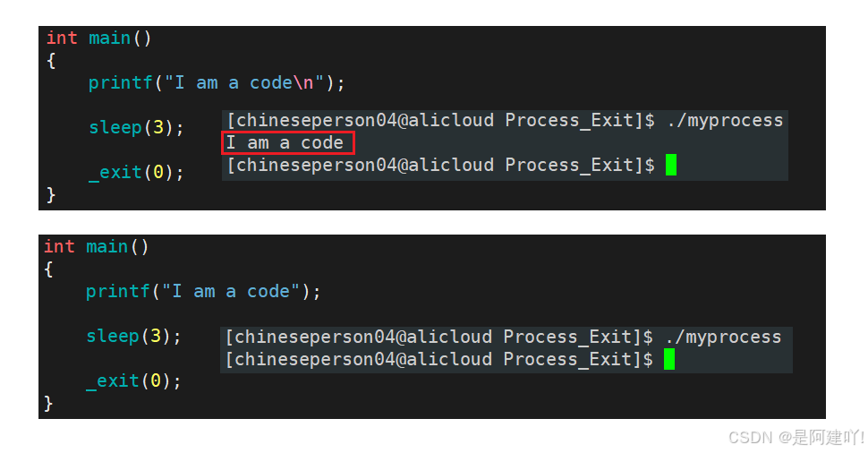Click opening brace of bottom code block
The height and width of the screenshot is (453, 868).
[48, 269]
